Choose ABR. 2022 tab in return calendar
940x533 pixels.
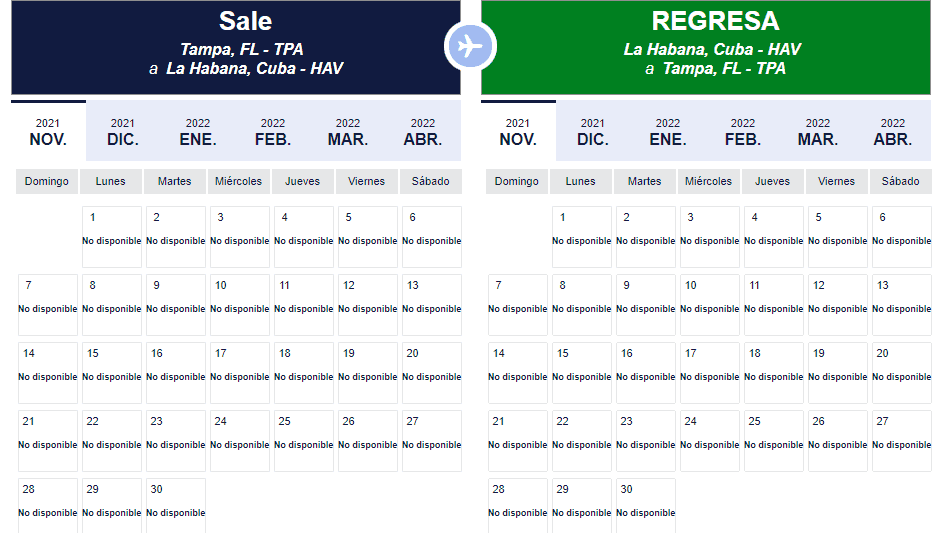[893, 131]
